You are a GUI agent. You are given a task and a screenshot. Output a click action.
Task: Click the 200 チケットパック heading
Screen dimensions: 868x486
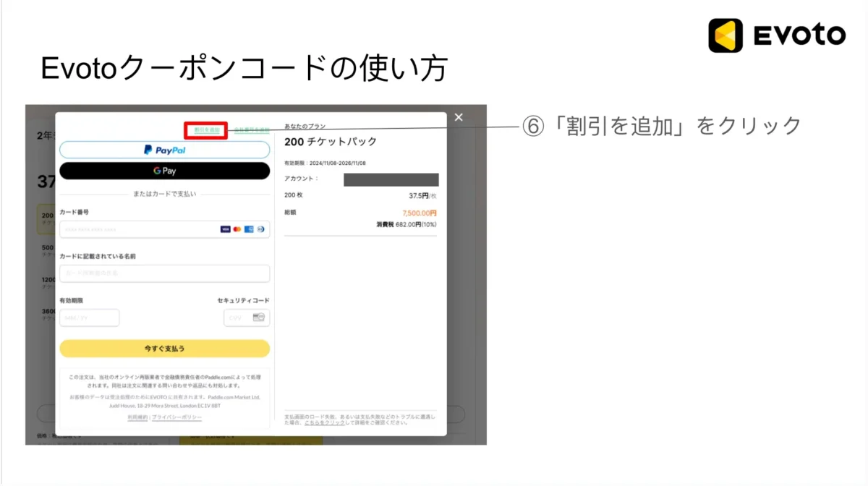331,142
